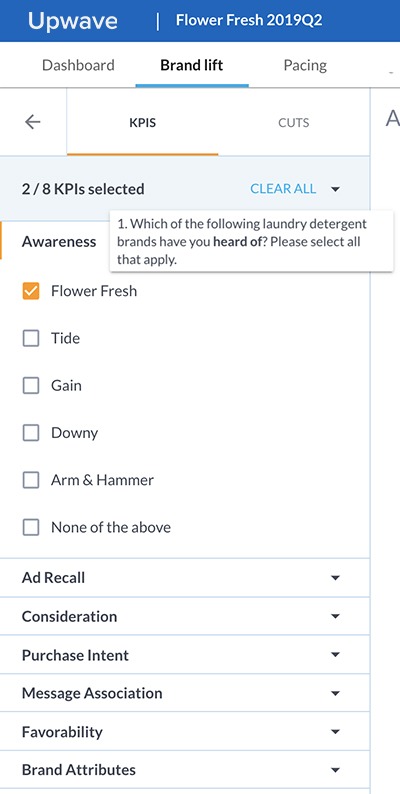
Task: Expand the Purchase Intent section
Action: 184,655
